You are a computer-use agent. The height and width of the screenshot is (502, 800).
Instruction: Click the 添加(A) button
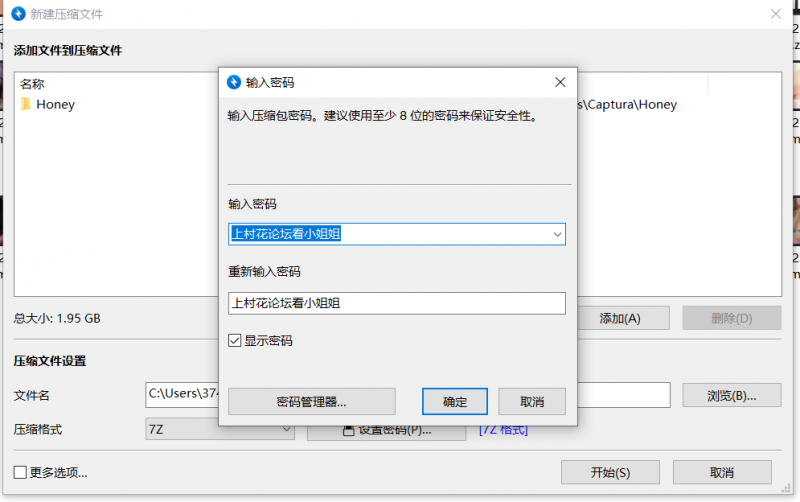(619, 318)
